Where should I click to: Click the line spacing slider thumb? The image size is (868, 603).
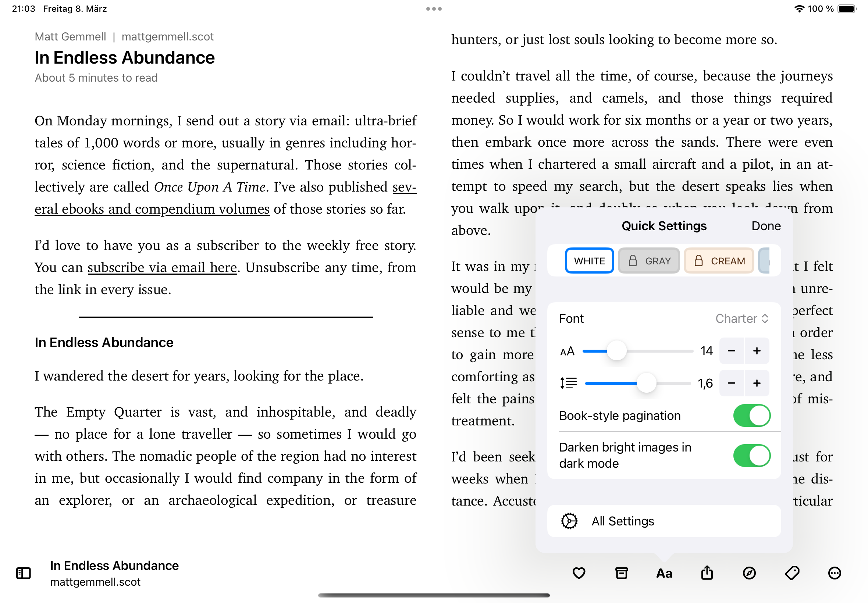[647, 383]
